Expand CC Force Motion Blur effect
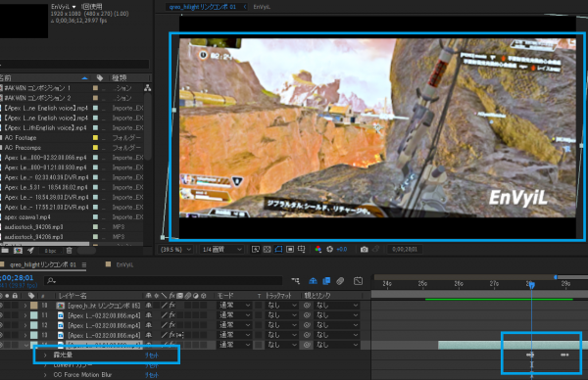 point(45,375)
